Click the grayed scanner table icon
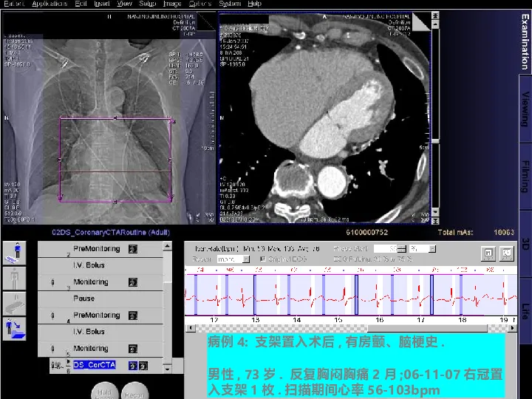The height and width of the screenshot is (399, 532). coord(15,304)
